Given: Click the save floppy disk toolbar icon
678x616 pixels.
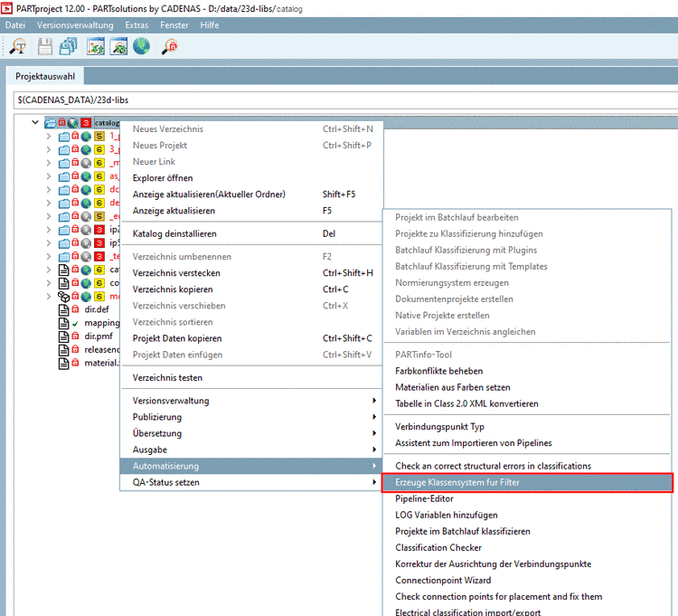Looking at the screenshot, I should pos(44,46).
